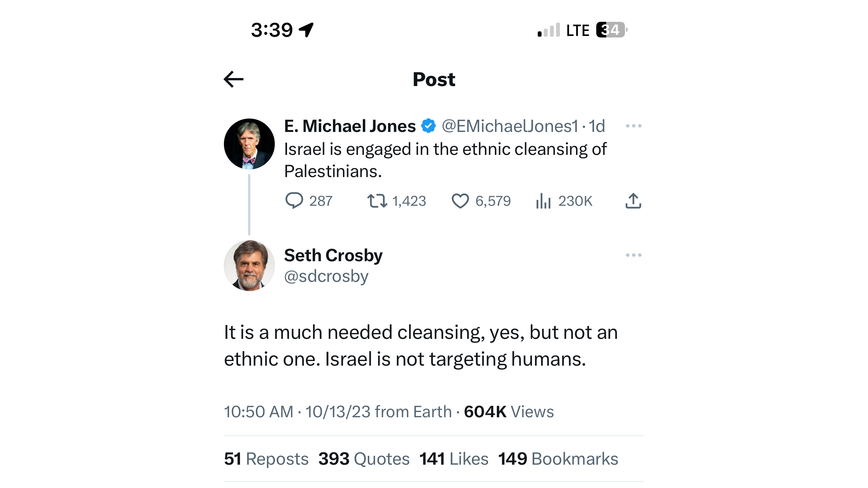The width and height of the screenshot is (868, 488).
Task: View the 51 Reposts list
Action: click(x=266, y=459)
